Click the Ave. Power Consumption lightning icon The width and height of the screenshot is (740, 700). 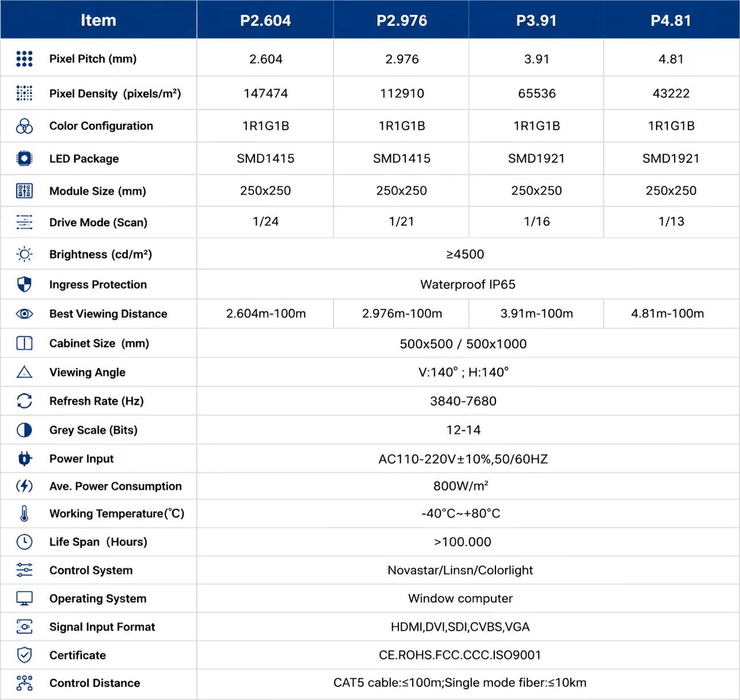[24, 486]
